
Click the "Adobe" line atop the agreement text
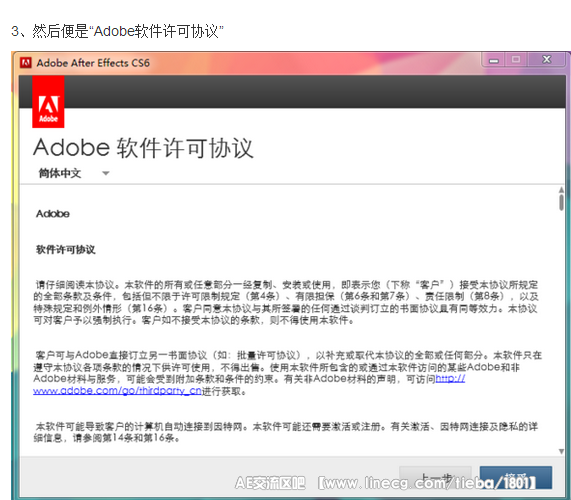click(52, 214)
